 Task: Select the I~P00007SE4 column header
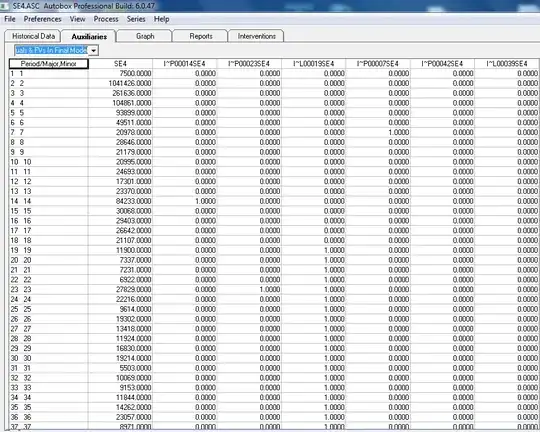378,64
